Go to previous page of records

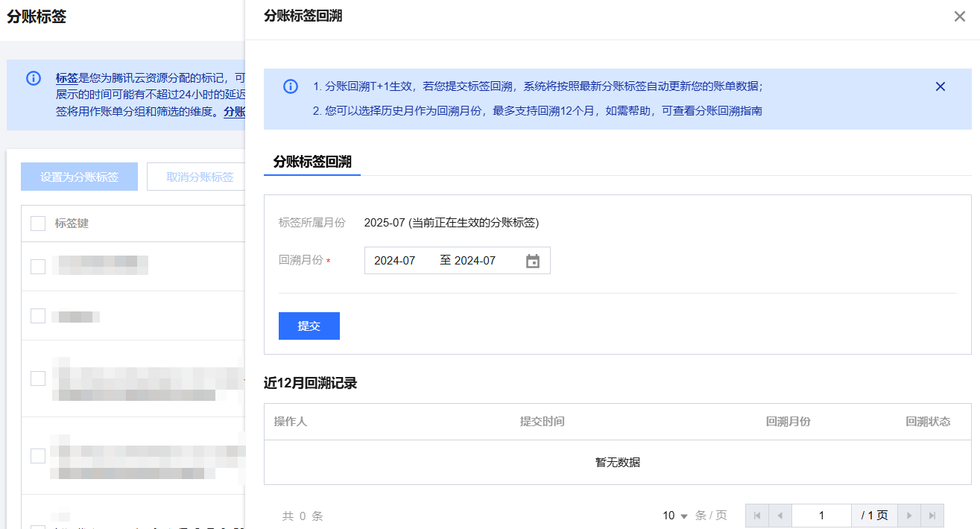coord(780,516)
